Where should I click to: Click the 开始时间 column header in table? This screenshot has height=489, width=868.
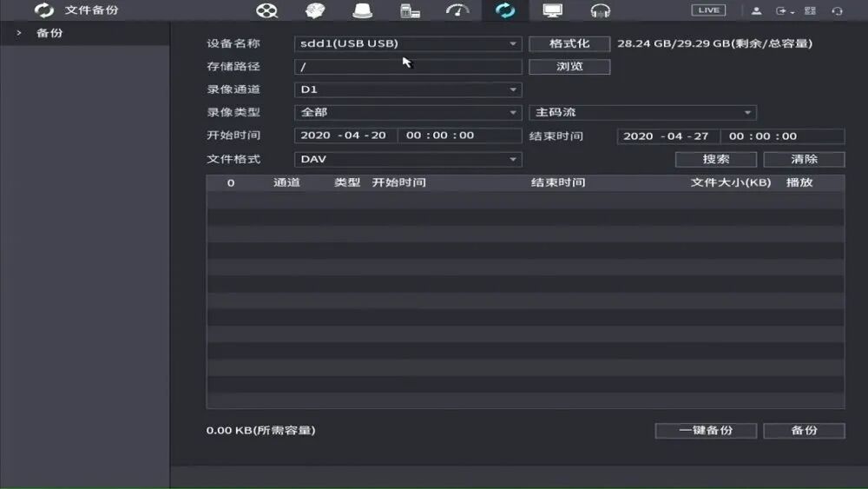tap(399, 182)
